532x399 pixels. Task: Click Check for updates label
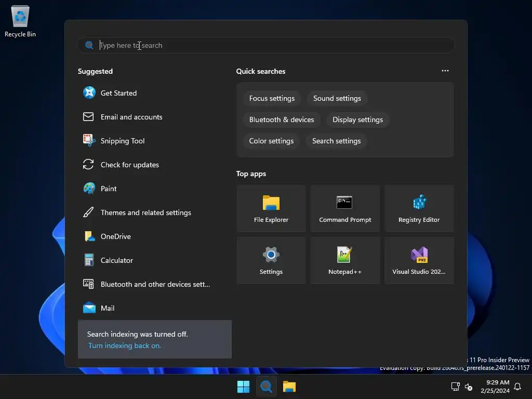(x=129, y=165)
